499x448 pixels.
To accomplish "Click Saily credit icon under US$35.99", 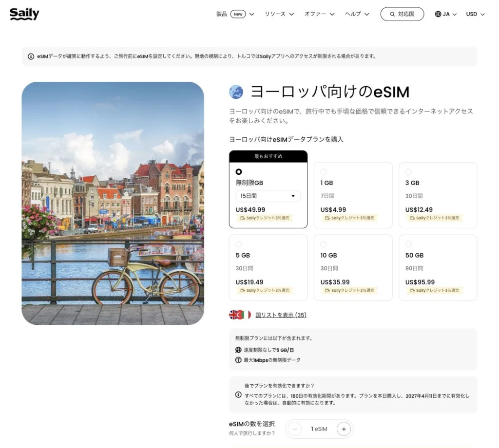I will coord(327,291).
